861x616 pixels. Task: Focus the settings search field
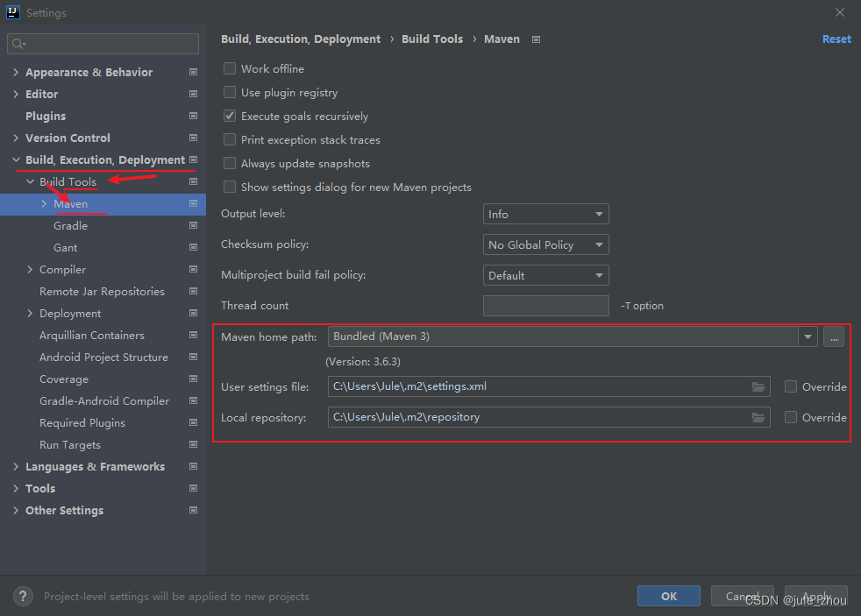(103, 44)
